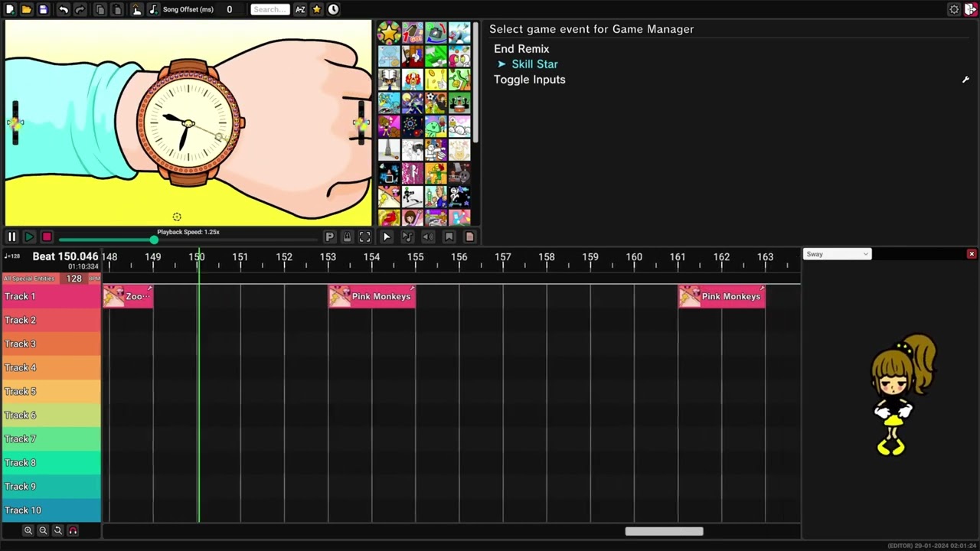Click the music note load-song icon

tap(153, 9)
